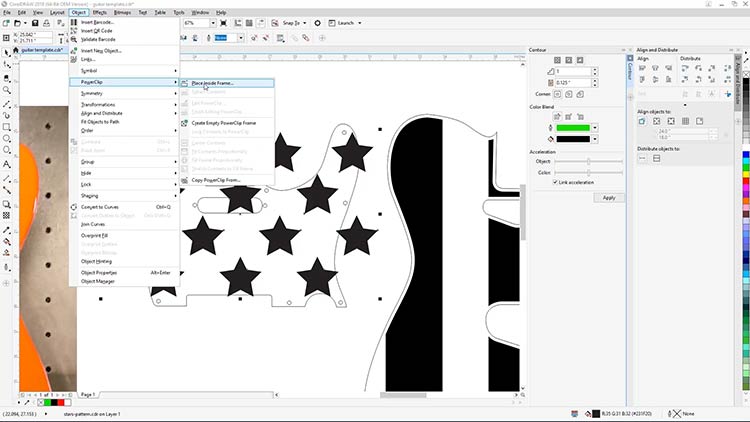This screenshot has height=422, width=750.
Task: Select the Ellipse tool in toolbox
Action: tap(6, 139)
